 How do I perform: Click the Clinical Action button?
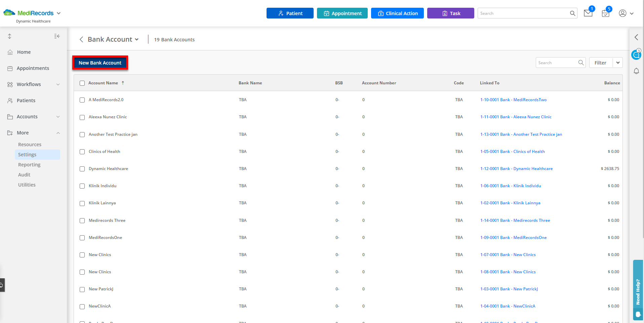tap(397, 13)
